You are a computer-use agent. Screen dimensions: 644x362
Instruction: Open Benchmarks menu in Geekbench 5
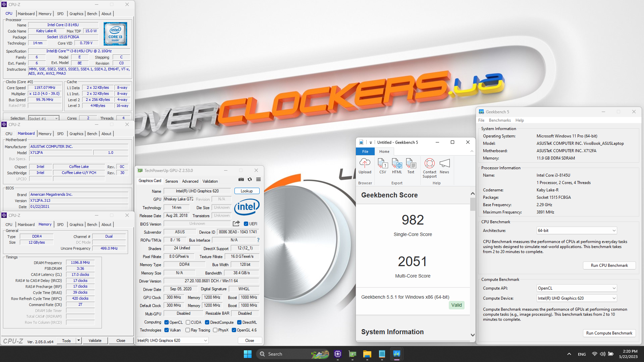pyautogui.click(x=500, y=120)
